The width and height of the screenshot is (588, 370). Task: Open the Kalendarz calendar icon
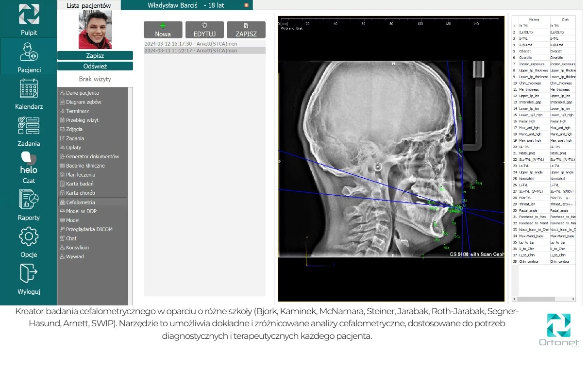tap(29, 89)
